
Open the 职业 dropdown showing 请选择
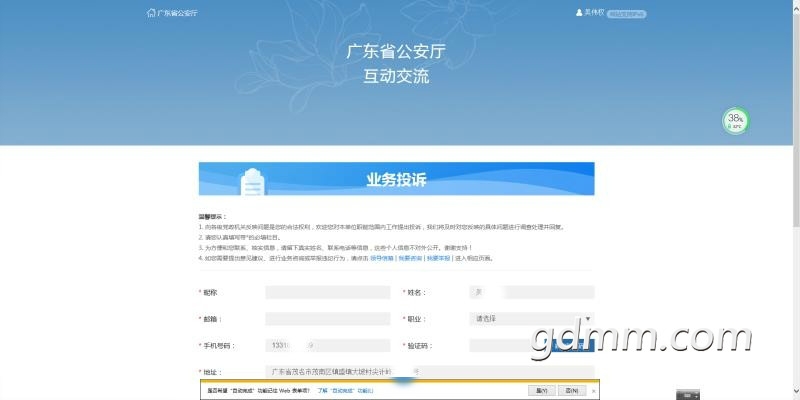tap(532, 319)
